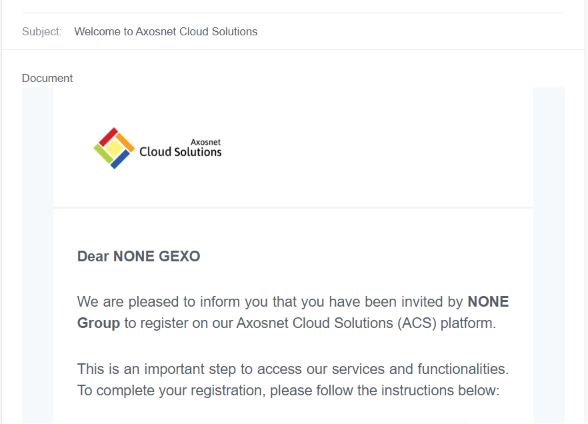Click the right gray margin of the document preview
This screenshot has height=424, width=588.
click(549, 255)
